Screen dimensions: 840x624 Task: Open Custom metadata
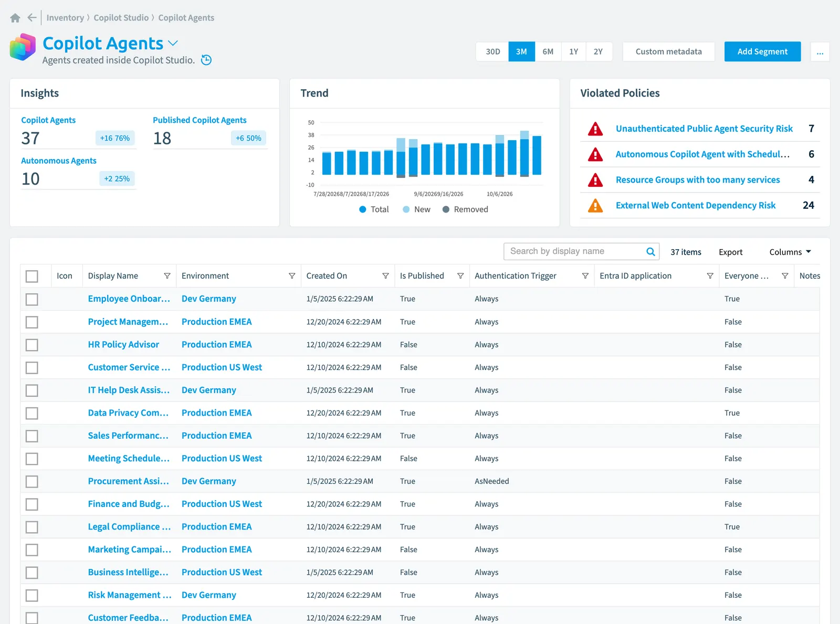point(668,51)
